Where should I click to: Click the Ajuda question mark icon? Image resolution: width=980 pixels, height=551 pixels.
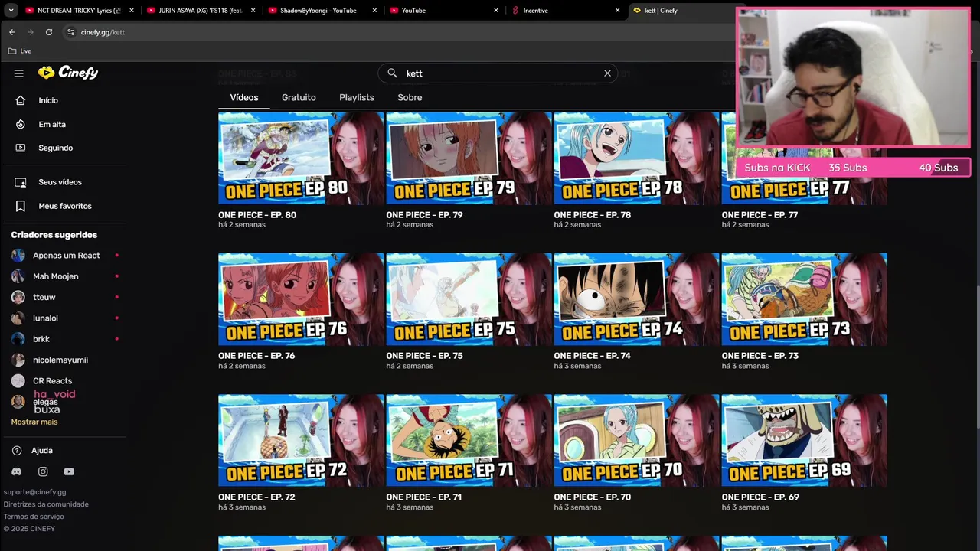point(17,451)
